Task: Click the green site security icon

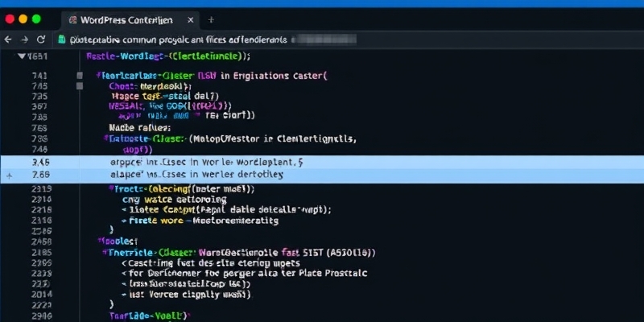Action: pyautogui.click(x=61, y=39)
